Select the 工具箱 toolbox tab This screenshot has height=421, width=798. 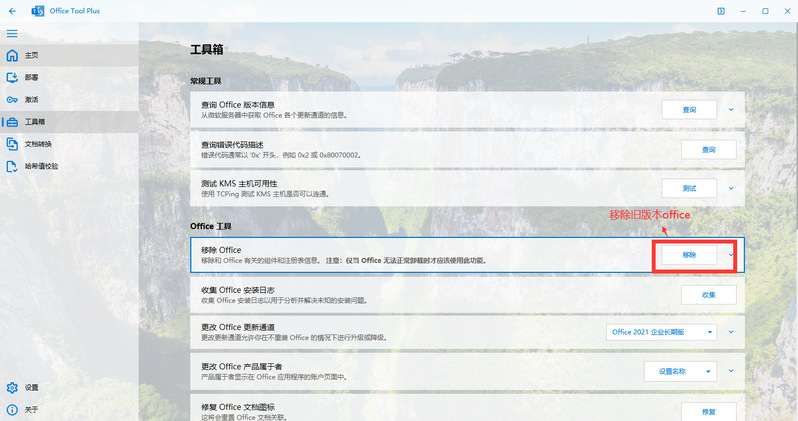[x=36, y=121]
